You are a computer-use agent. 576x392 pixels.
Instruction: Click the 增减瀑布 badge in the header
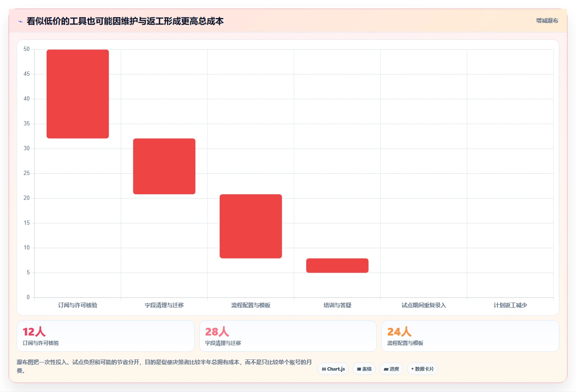pos(547,21)
